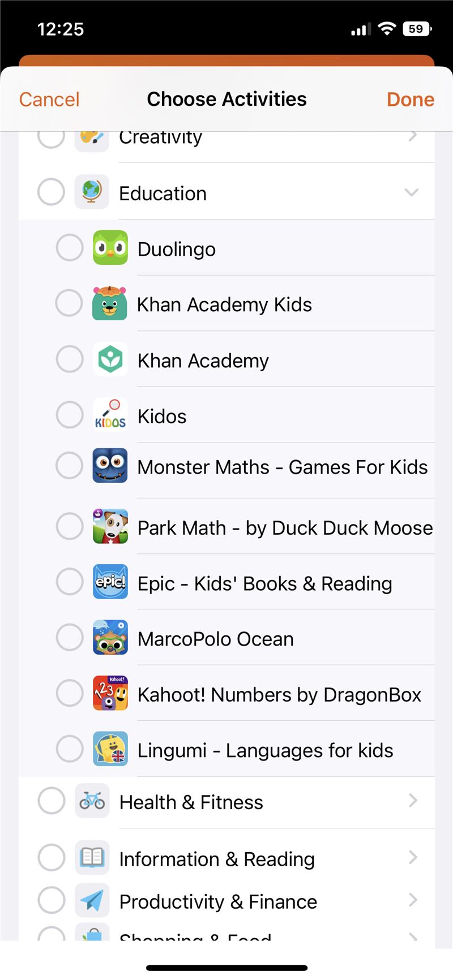This screenshot has width=453, height=980.
Task: Select the entire Education category circle
Action: [x=51, y=192]
